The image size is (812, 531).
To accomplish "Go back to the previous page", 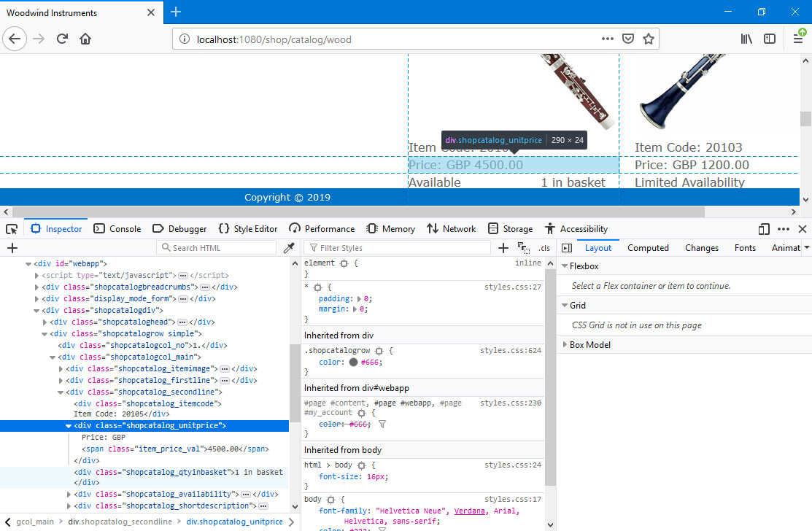I will 15,39.
